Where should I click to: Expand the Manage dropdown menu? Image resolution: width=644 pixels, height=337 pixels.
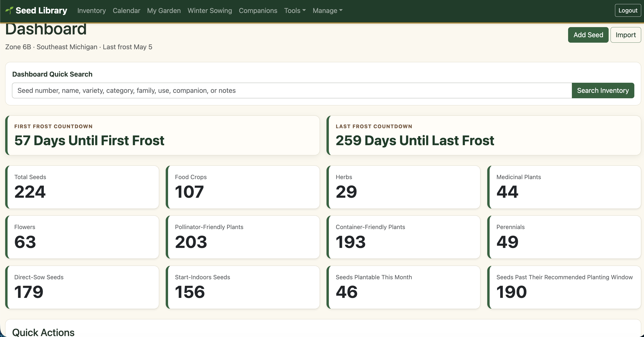pyautogui.click(x=327, y=11)
